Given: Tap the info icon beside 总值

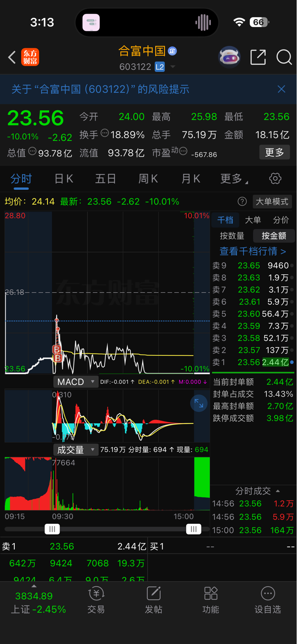Looking at the screenshot, I should pyautogui.click(x=32, y=151).
